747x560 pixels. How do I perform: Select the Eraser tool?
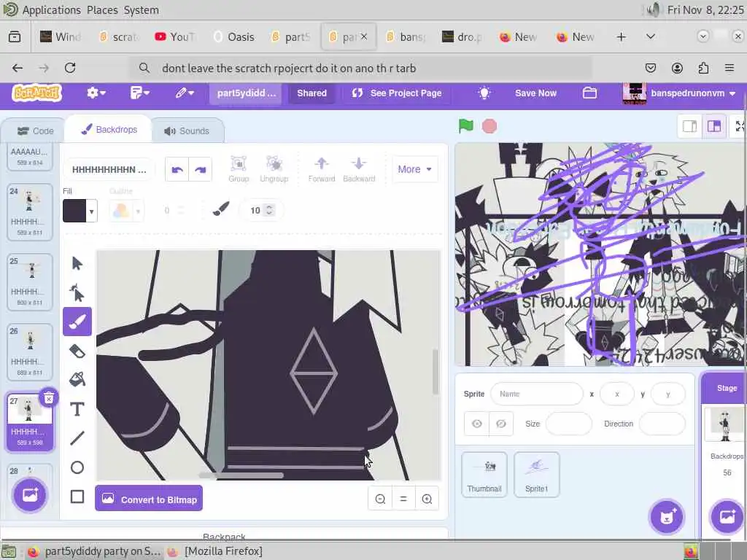(x=77, y=351)
